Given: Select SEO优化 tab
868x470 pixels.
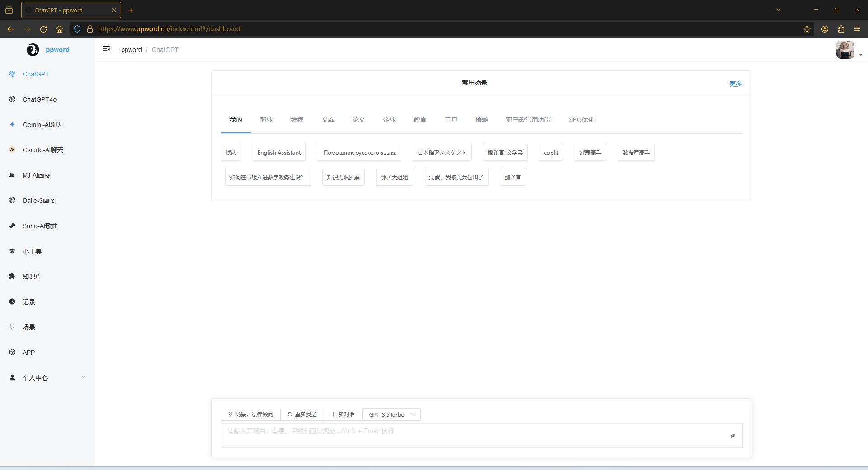Looking at the screenshot, I should [581, 120].
